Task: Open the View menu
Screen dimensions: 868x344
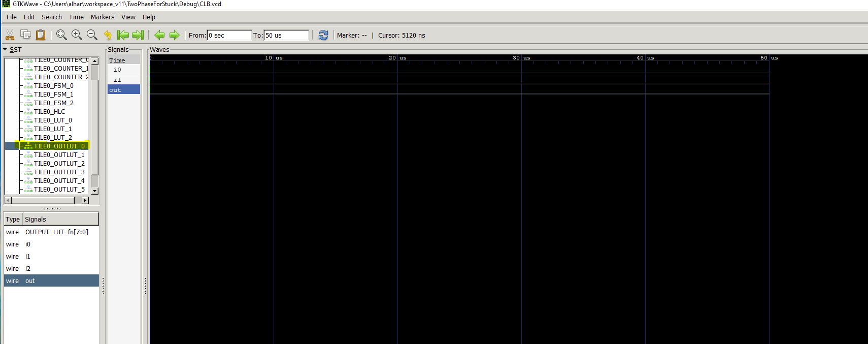Action: pyautogui.click(x=128, y=17)
